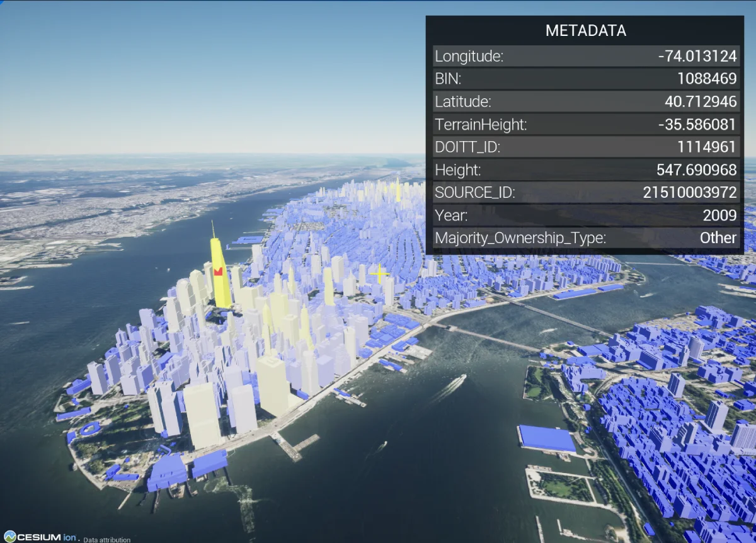Click the BIN row in metadata
This screenshot has width=756, height=543.
[x=585, y=79]
